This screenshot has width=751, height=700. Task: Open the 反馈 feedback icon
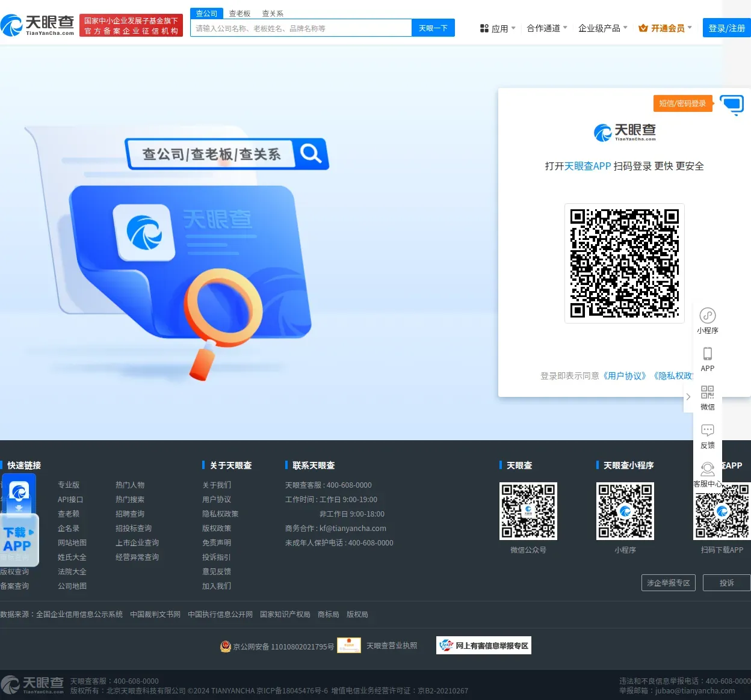[708, 431]
